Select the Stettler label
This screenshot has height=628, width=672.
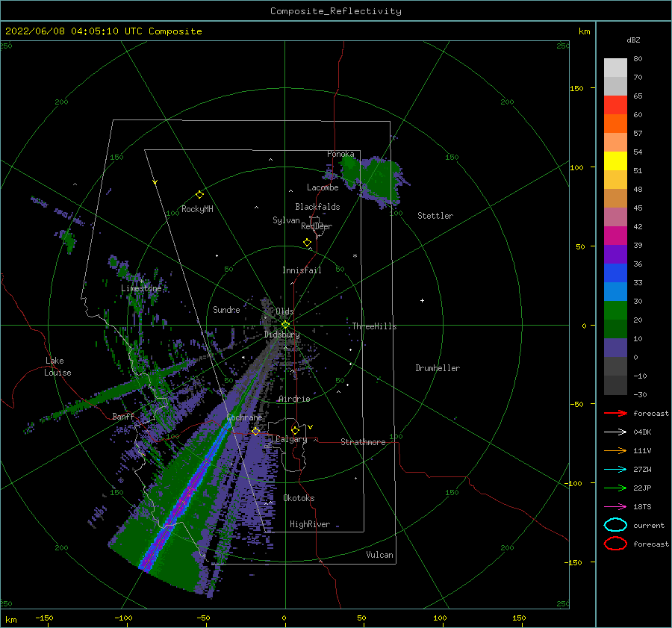(x=435, y=216)
